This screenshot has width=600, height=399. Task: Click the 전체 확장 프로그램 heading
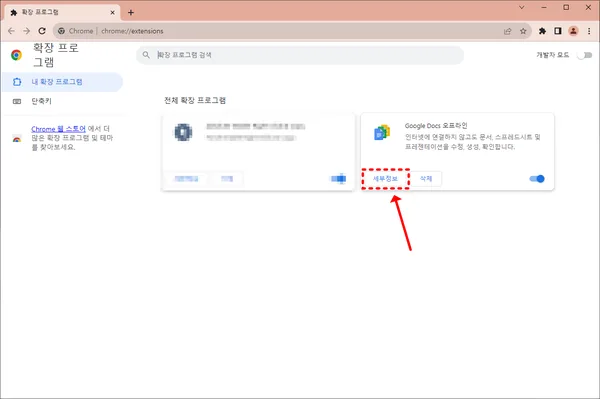(x=195, y=101)
